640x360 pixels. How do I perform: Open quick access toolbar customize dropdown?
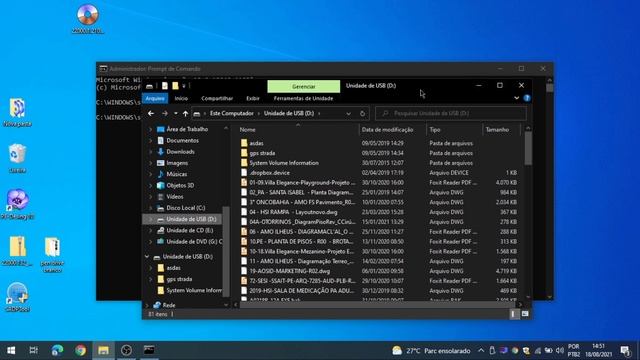[x=184, y=86]
